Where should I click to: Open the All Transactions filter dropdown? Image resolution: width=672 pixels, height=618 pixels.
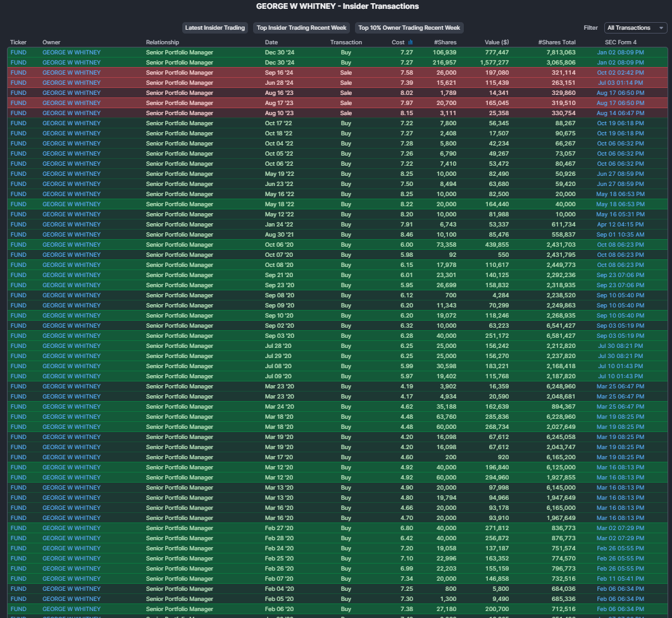tap(635, 27)
